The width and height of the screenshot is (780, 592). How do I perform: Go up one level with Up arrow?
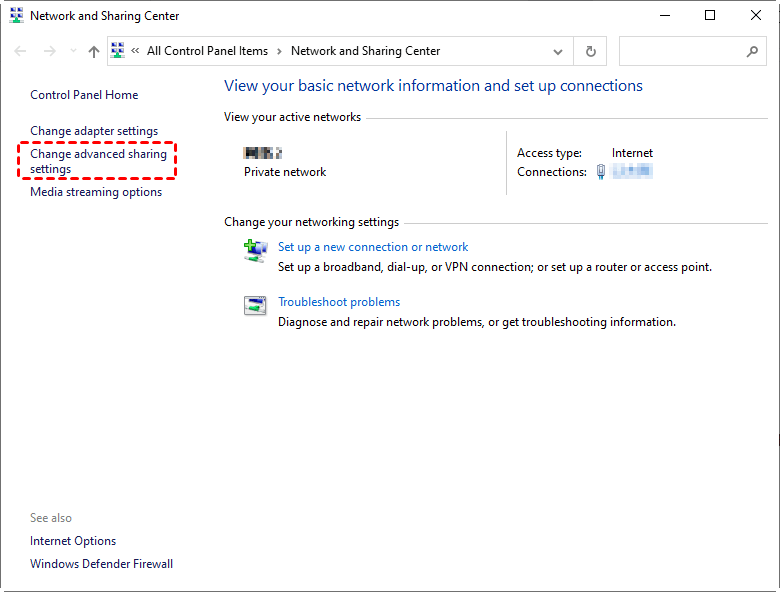(x=94, y=51)
